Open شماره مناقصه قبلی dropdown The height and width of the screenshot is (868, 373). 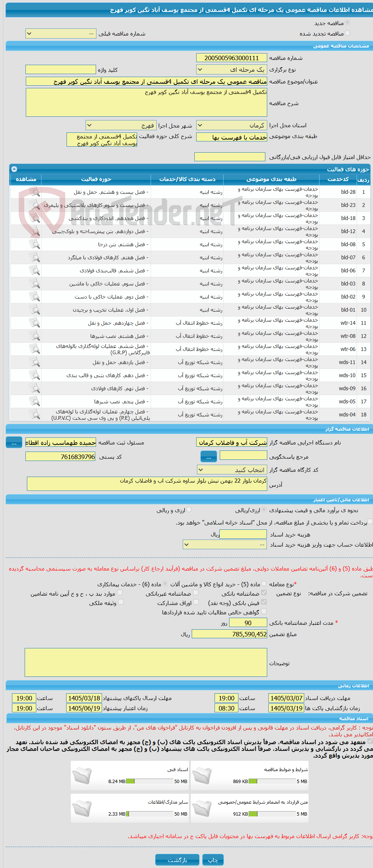[x=61, y=34]
